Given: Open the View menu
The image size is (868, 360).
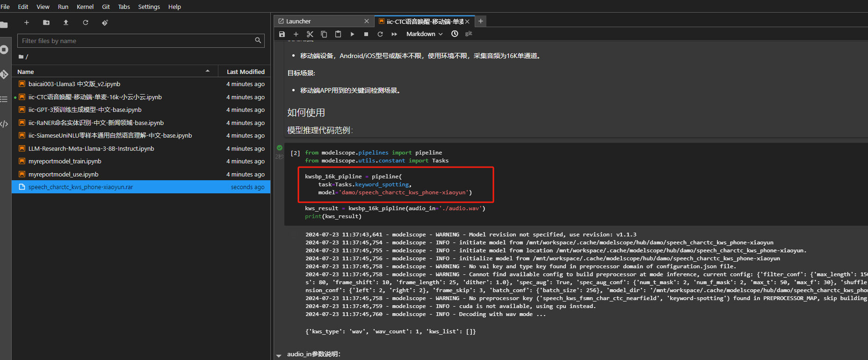Looking at the screenshot, I should [x=43, y=7].
